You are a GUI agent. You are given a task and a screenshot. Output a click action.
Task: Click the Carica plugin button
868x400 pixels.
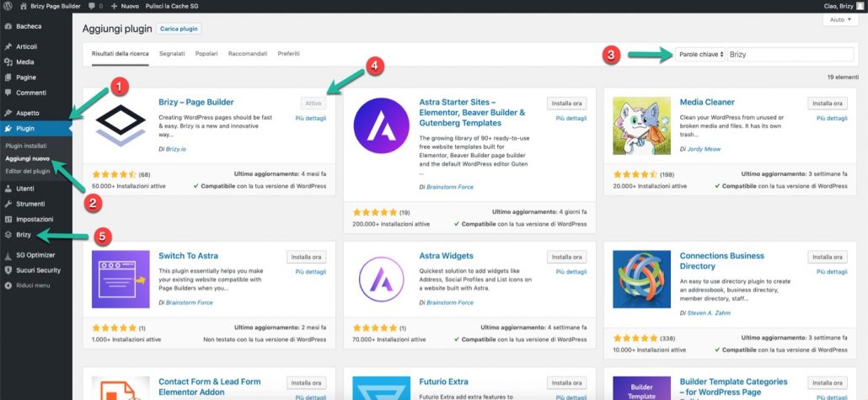tap(179, 29)
